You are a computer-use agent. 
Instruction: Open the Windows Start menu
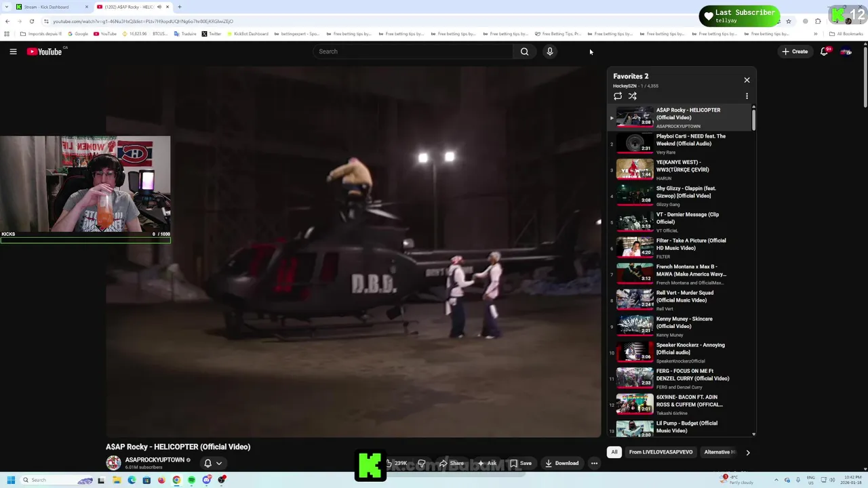pos(11,480)
